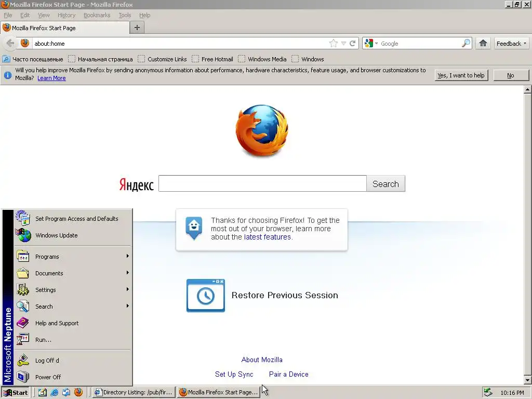This screenshot has height=399, width=532.
Task: Open the Customize Links bookmark
Action: [162, 59]
